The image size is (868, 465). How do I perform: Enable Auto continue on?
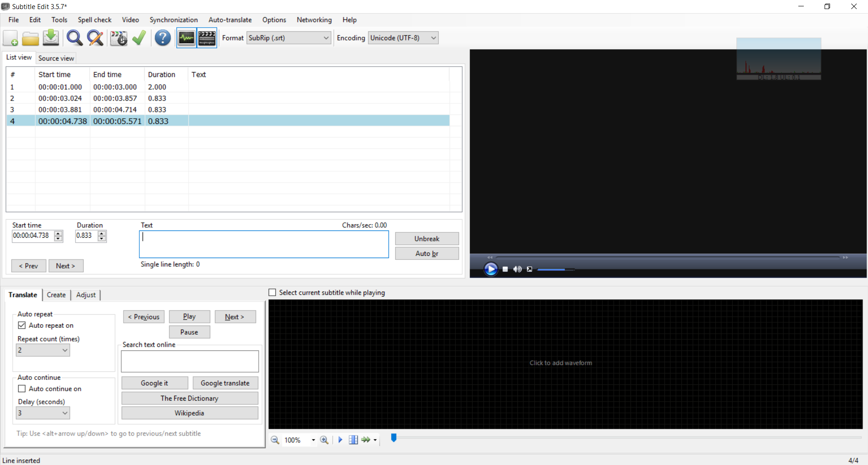[x=22, y=388]
